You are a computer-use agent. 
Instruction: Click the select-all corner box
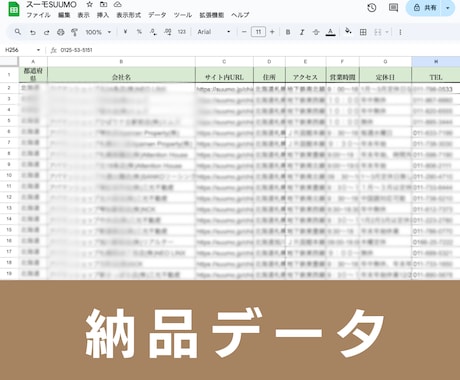(x=9, y=61)
